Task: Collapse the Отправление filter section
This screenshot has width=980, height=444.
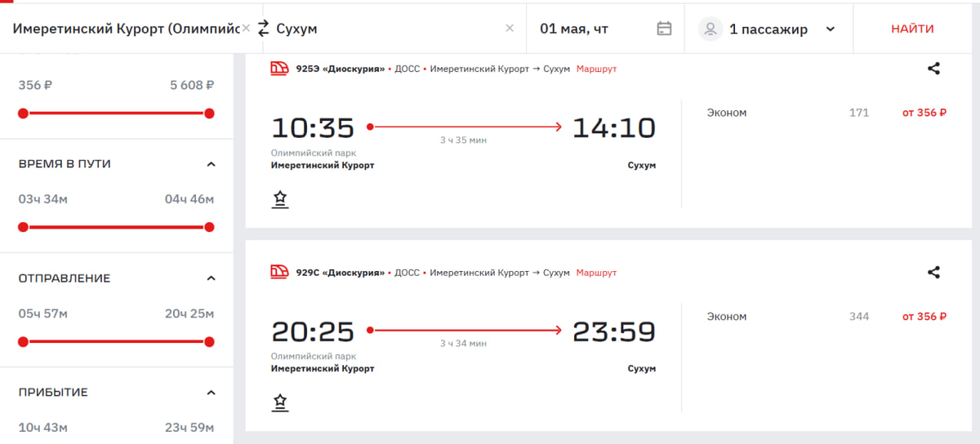Action: coord(211,278)
